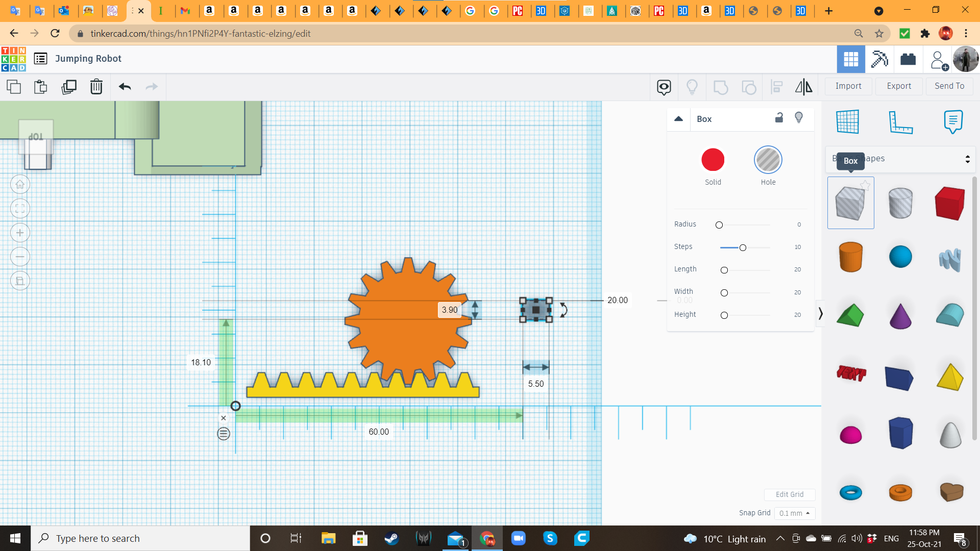Click the Mirror tool icon
The height and width of the screenshot is (551, 980).
click(803, 87)
